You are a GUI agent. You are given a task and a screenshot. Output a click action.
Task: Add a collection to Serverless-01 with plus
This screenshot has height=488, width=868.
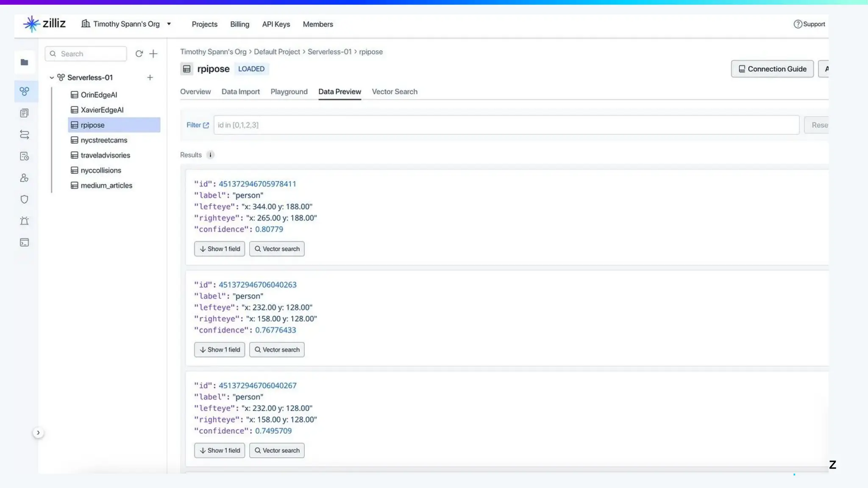coord(150,78)
